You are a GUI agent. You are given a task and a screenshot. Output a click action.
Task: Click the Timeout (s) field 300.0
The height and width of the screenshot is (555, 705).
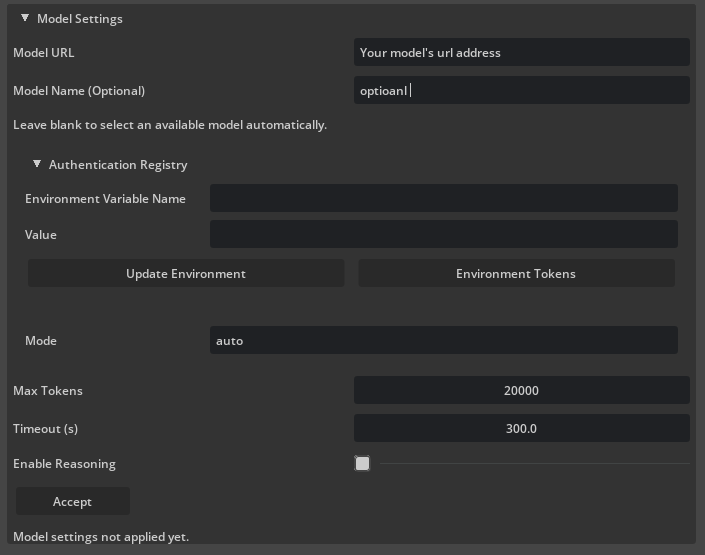[x=522, y=428]
